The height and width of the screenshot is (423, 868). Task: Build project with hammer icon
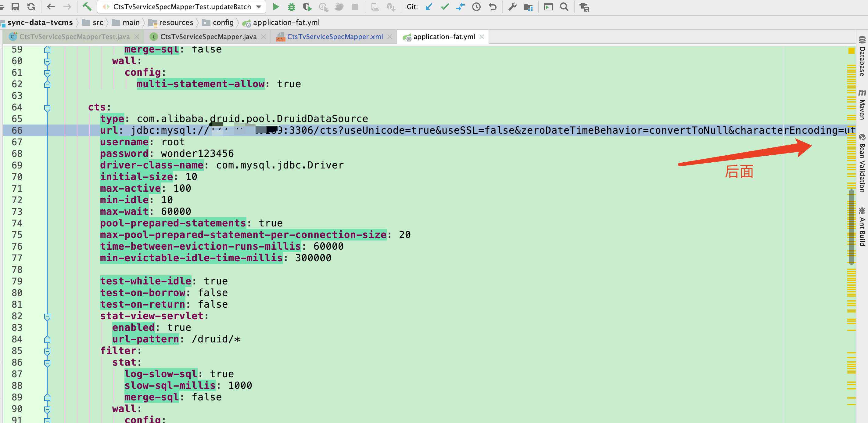click(87, 7)
